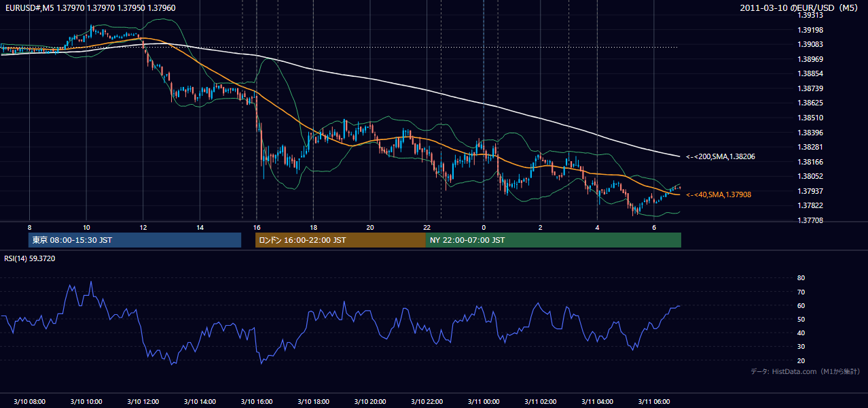The height and width of the screenshot is (408, 868).
Task: Click price axis value 1.37708
Action: [810, 220]
